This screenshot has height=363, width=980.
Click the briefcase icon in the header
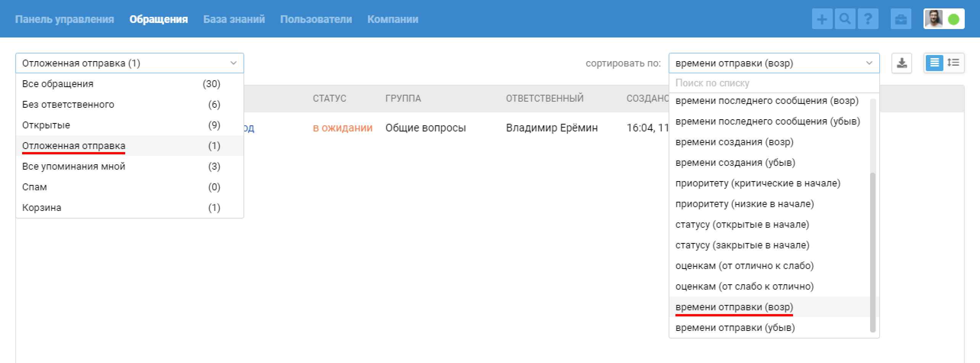point(901,19)
